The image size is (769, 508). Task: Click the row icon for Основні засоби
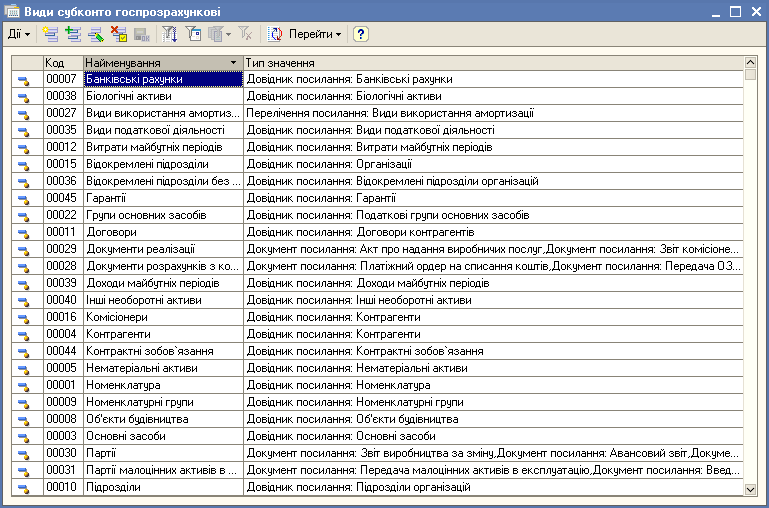point(24,437)
